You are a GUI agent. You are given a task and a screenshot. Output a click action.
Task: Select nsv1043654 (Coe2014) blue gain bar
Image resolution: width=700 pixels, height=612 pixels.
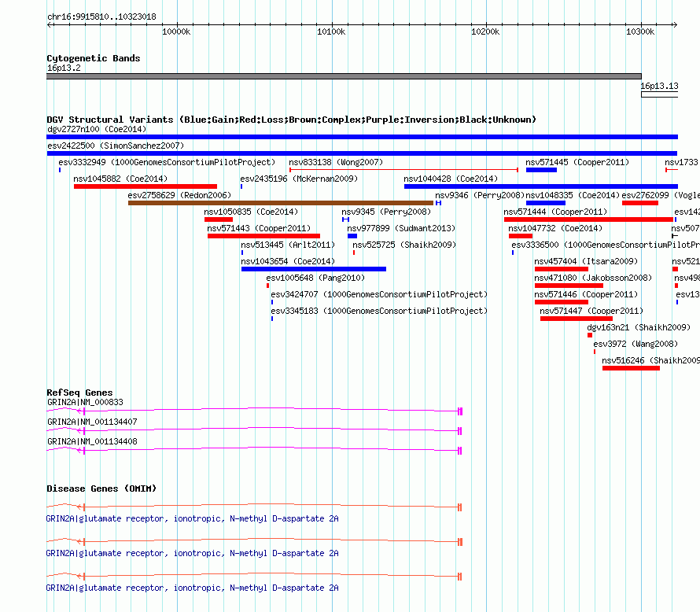tap(313, 269)
